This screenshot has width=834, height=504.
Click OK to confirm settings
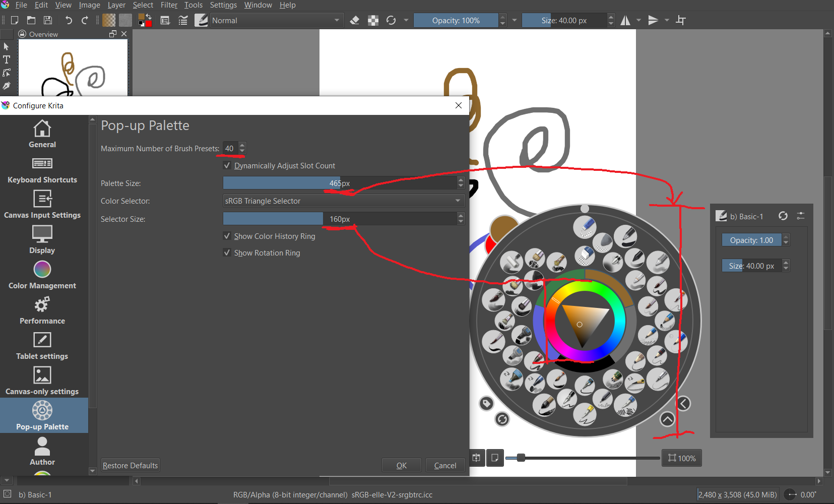(401, 465)
